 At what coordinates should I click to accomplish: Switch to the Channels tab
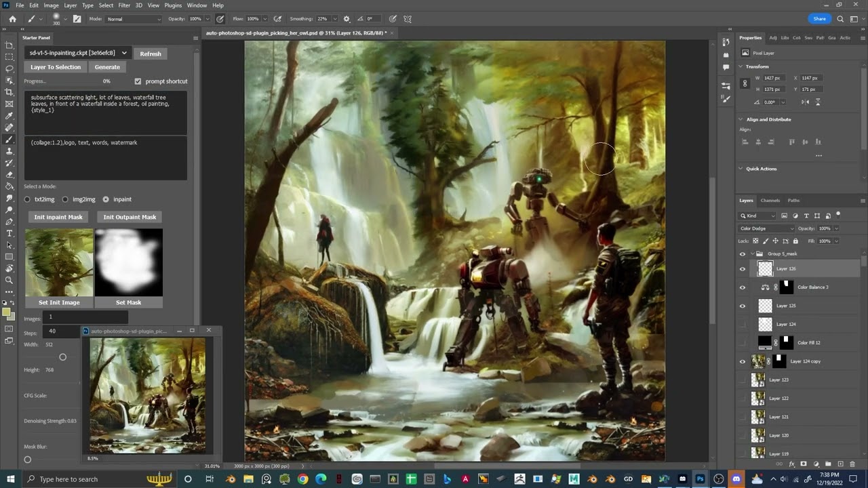click(x=770, y=201)
